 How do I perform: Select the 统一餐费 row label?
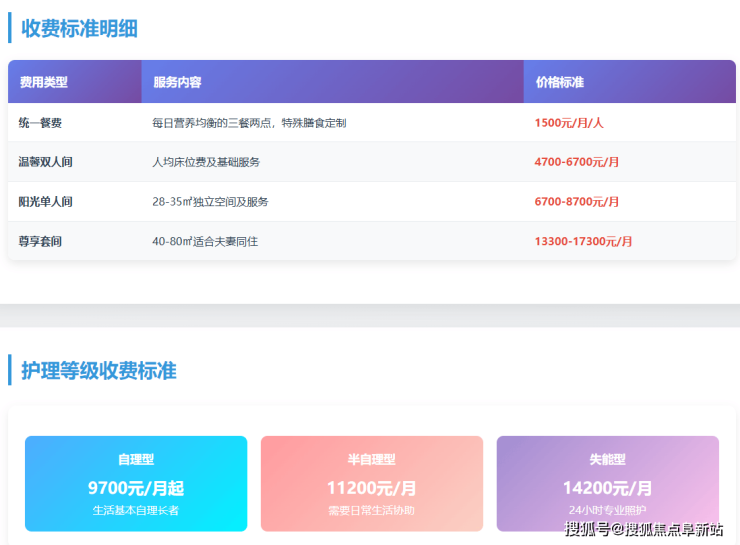(40, 123)
